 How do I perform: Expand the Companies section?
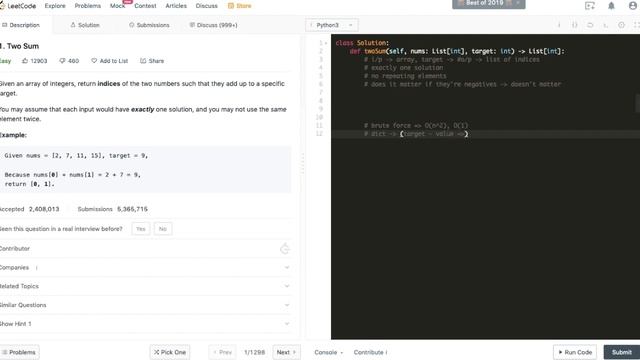tap(287, 267)
